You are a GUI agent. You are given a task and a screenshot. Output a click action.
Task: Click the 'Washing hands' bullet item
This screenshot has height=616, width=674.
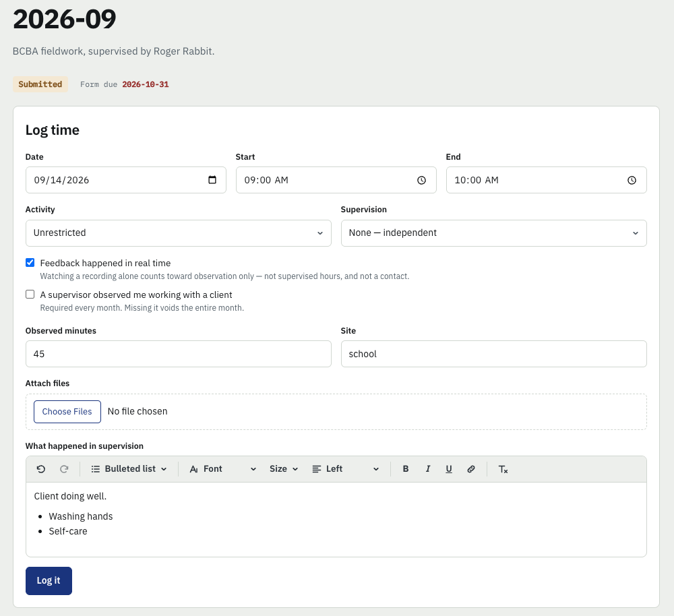point(81,516)
